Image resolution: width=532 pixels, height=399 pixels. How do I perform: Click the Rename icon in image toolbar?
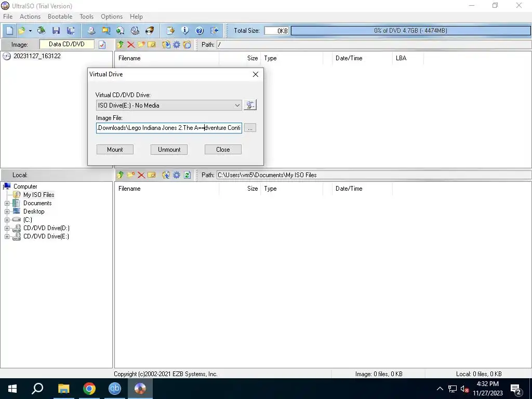[x=151, y=45]
